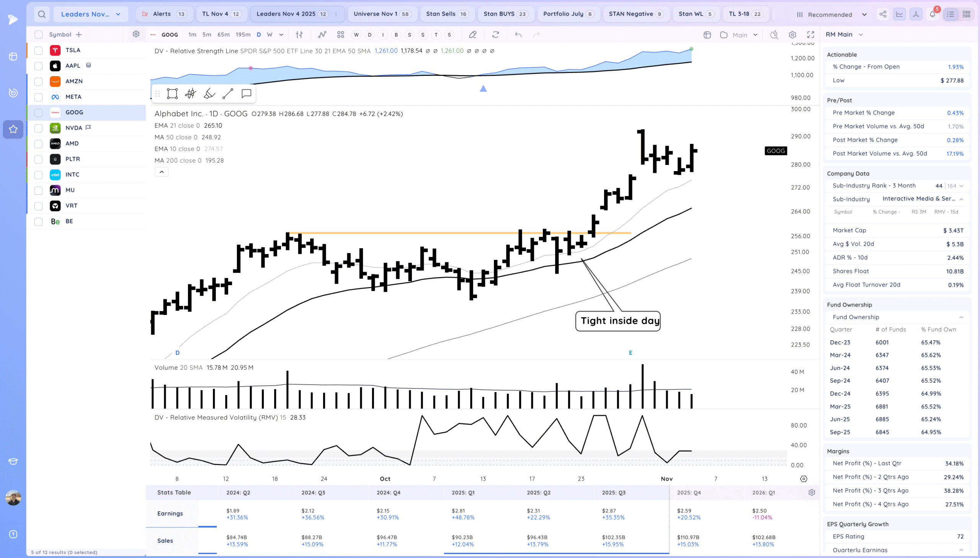Check the TSLA row checkbox
980x558 pixels.
tap(38, 50)
